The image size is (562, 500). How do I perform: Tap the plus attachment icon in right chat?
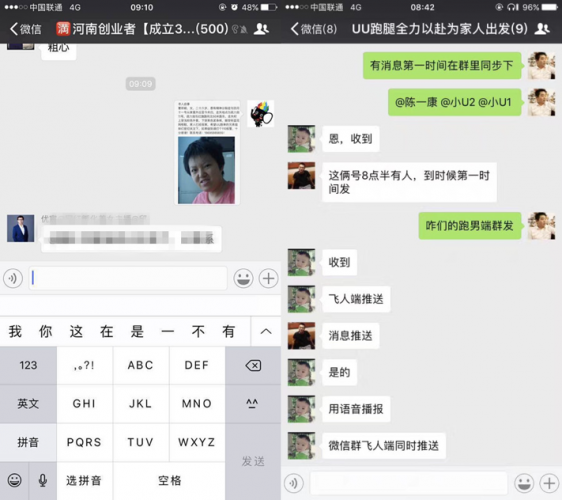click(x=549, y=483)
